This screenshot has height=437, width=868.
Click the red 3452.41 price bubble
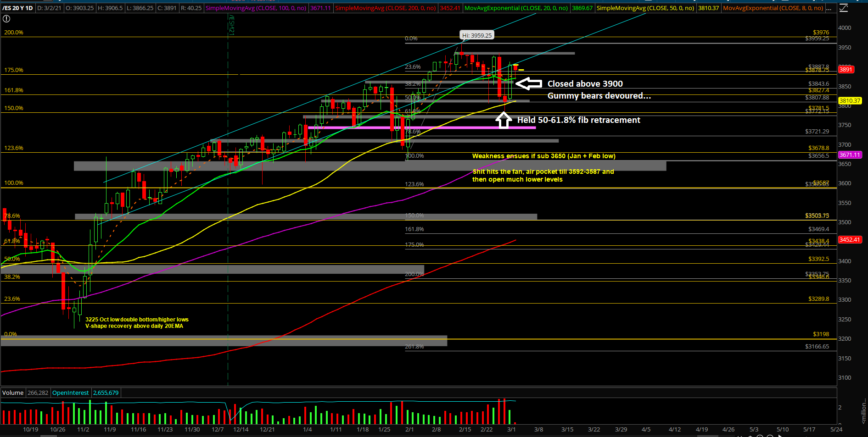[x=850, y=240]
